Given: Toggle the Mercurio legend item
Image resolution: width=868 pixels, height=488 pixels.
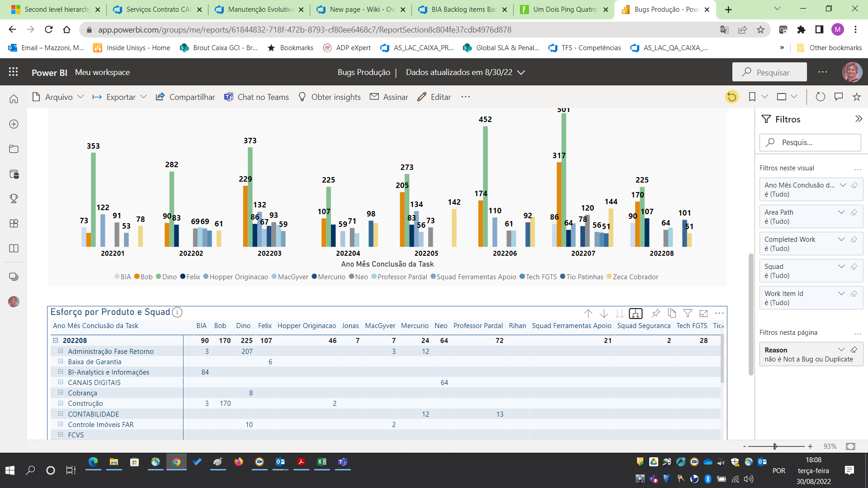Looking at the screenshot, I should coord(329,277).
